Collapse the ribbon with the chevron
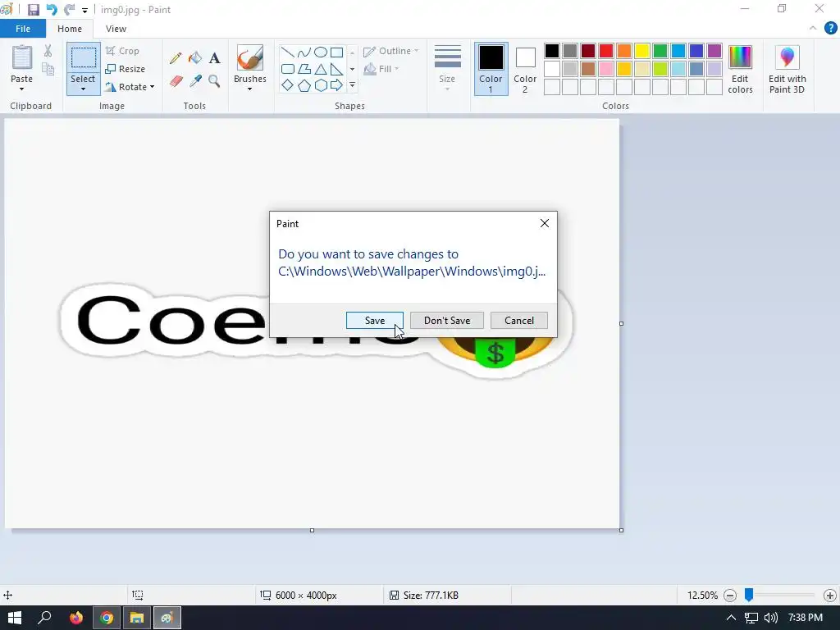 click(x=813, y=29)
